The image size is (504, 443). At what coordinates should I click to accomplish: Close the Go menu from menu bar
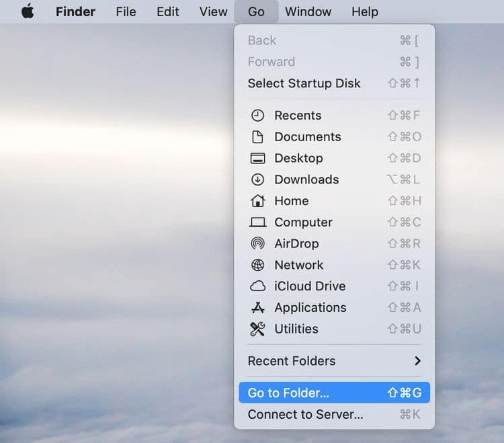(256, 12)
